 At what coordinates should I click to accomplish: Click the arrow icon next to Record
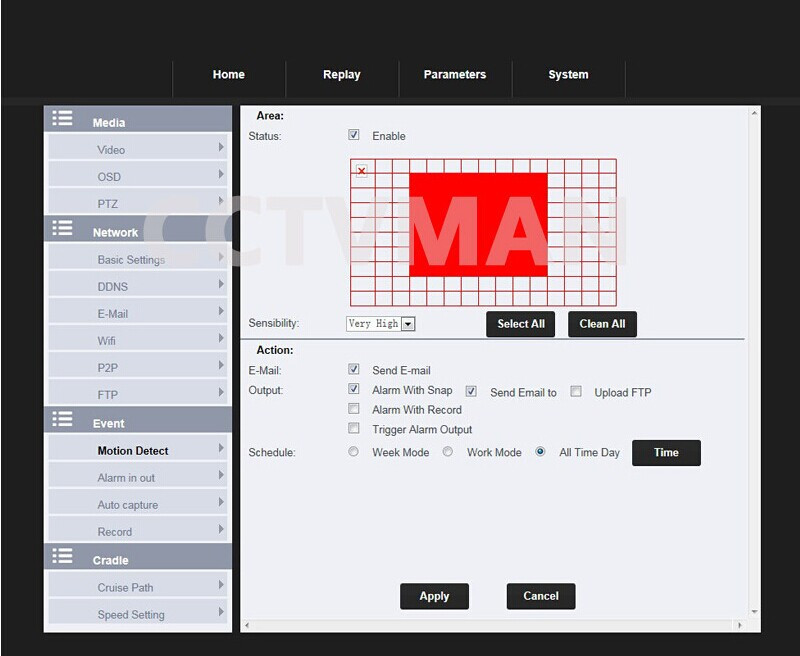pos(221,530)
